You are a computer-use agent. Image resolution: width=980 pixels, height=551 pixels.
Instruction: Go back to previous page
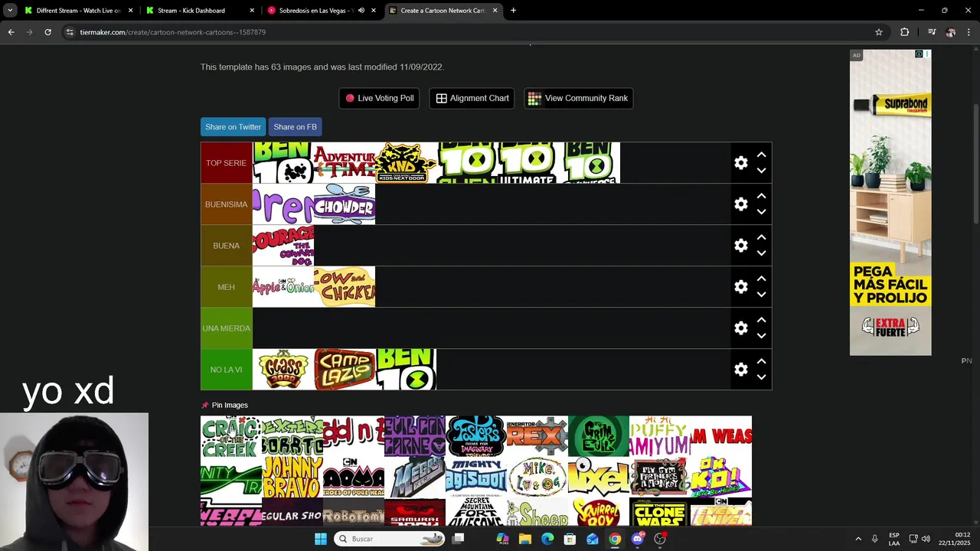pyautogui.click(x=11, y=32)
